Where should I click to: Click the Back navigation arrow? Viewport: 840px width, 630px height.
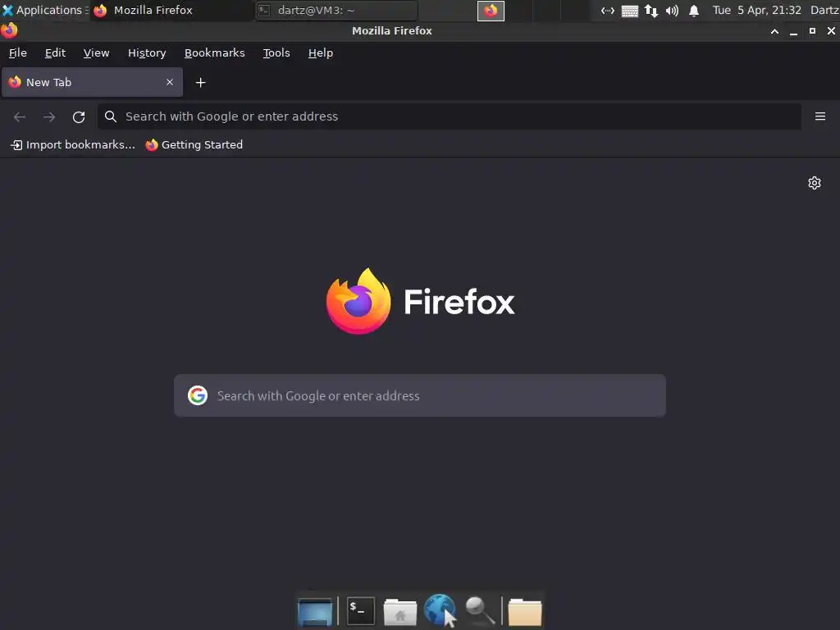point(20,116)
